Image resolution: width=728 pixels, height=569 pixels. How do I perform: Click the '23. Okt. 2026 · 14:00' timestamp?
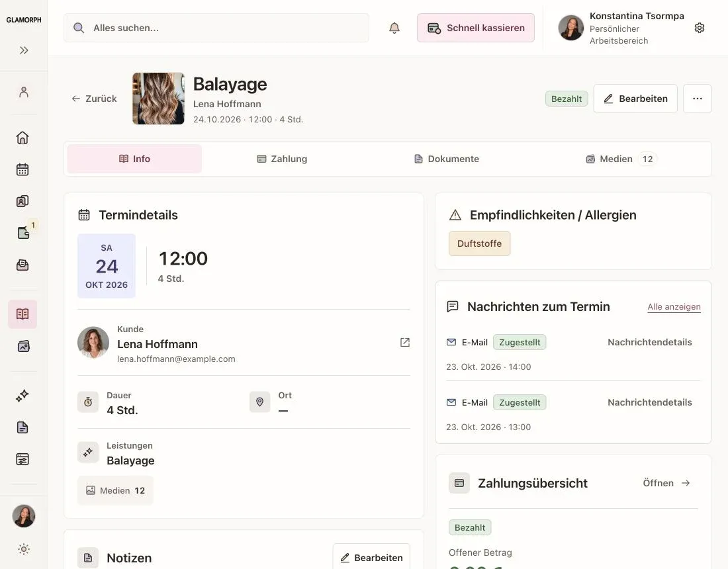(488, 367)
